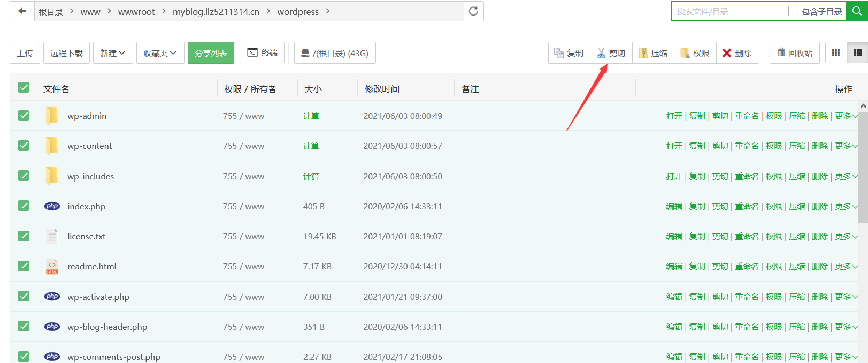This screenshot has height=363, width=868.
Task: Click 删除 link for readme.html row
Action: coord(820,266)
